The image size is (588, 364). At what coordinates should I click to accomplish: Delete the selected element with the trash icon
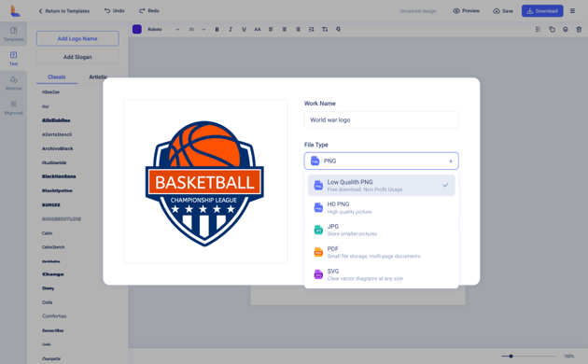[x=579, y=29]
